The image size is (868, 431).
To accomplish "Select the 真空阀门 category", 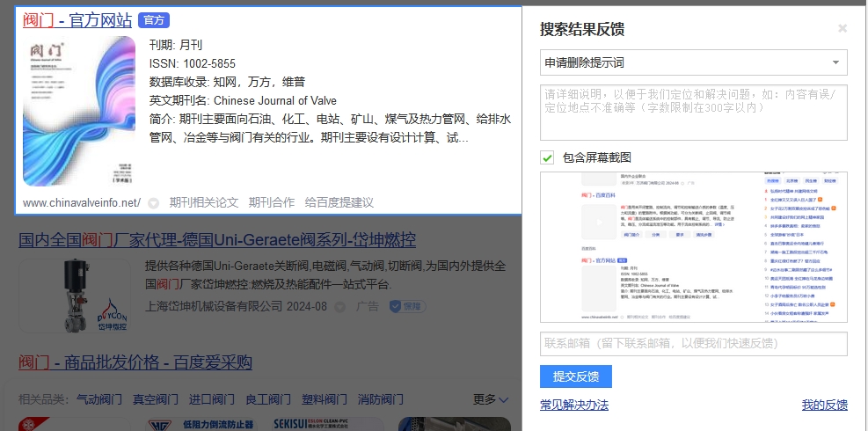I will point(156,399).
